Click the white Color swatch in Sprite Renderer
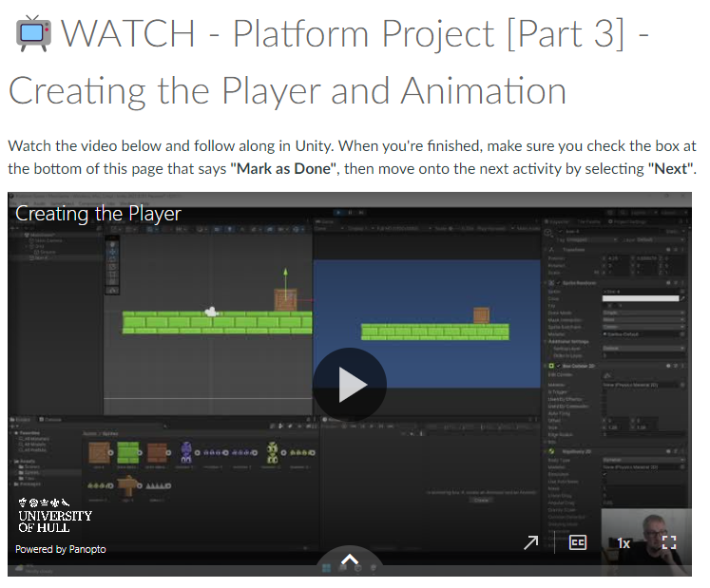710x588 pixels. [x=642, y=298]
